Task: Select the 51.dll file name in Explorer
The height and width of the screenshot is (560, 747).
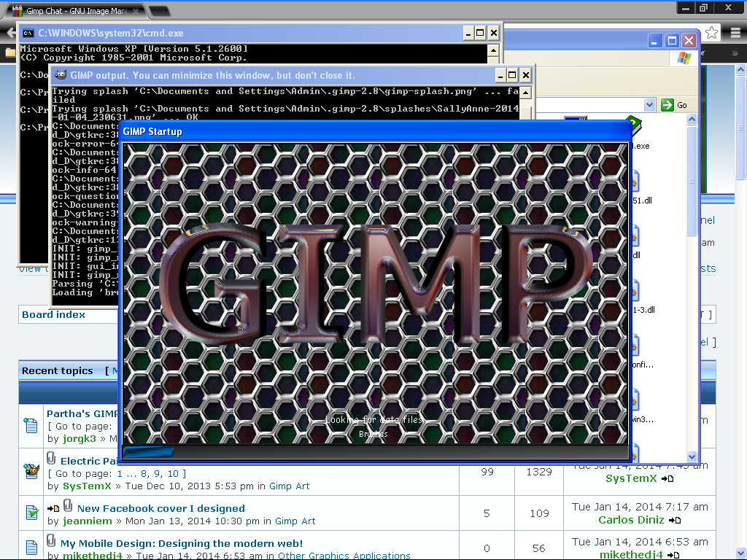Action: [x=642, y=201]
